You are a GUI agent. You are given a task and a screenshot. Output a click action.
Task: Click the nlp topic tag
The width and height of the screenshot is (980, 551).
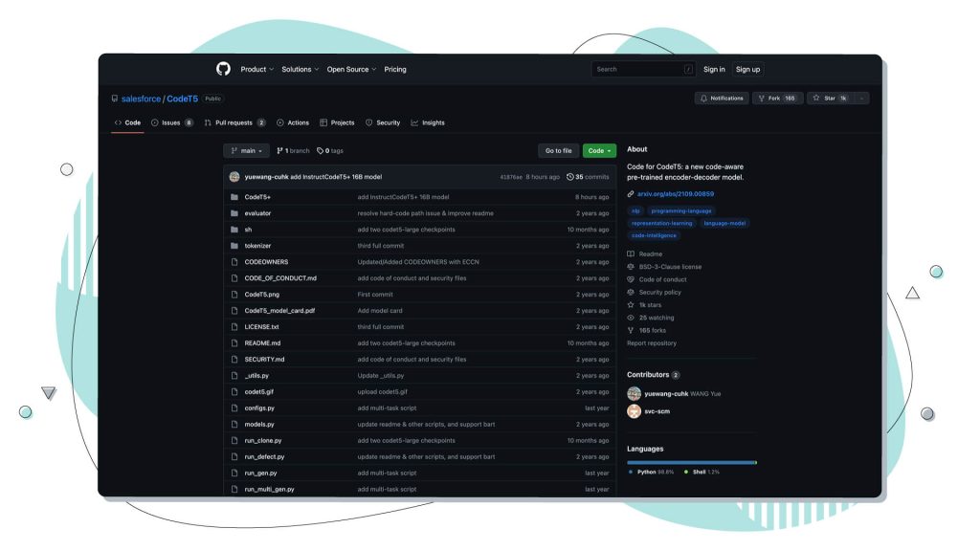pyautogui.click(x=635, y=211)
